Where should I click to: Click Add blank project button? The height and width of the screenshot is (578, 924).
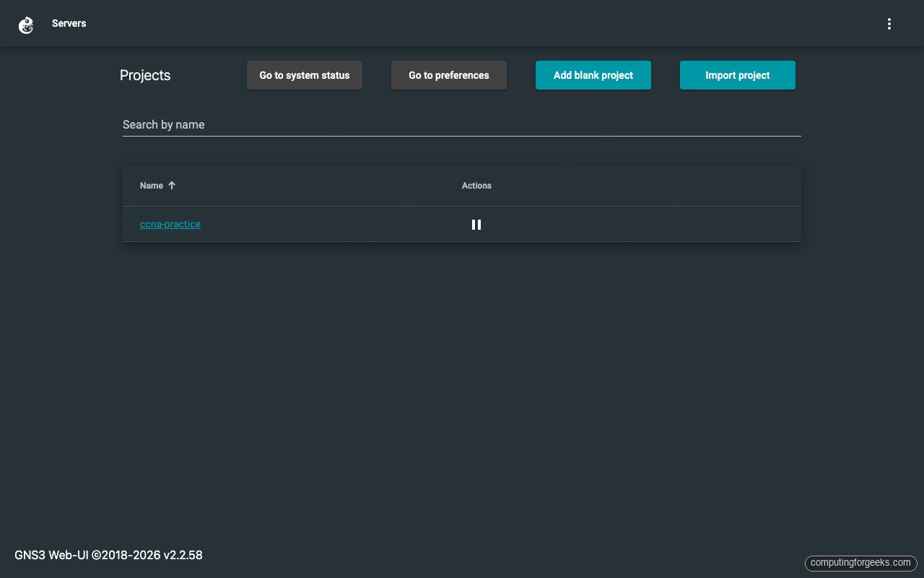pos(593,75)
